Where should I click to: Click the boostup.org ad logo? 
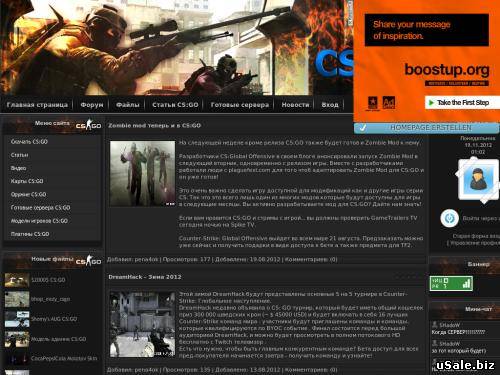click(x=447, y=70)
